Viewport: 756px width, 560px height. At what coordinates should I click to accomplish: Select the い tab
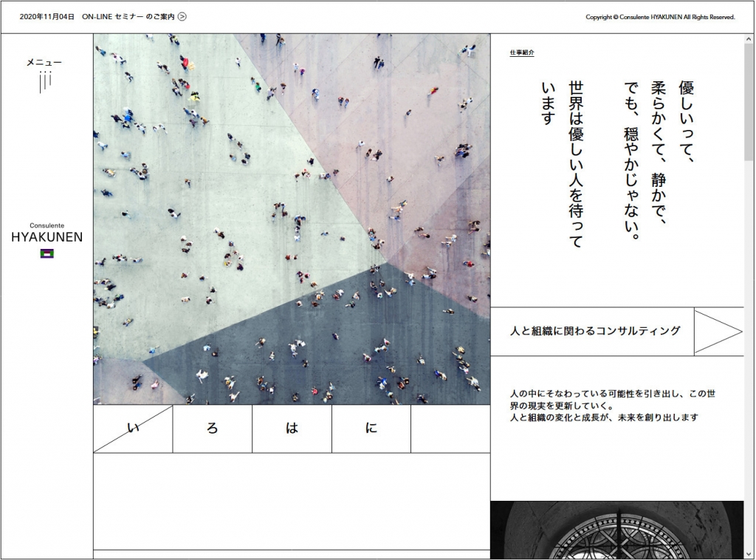click(x=134, y=428)
